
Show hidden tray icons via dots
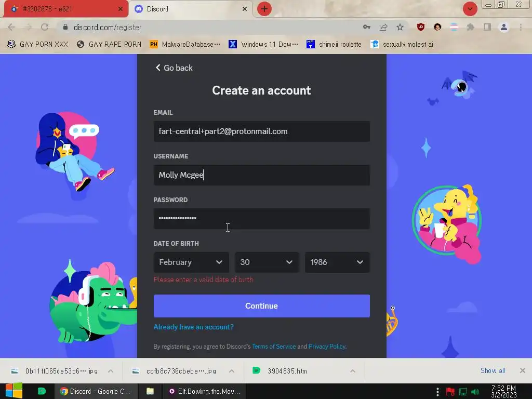437,392
